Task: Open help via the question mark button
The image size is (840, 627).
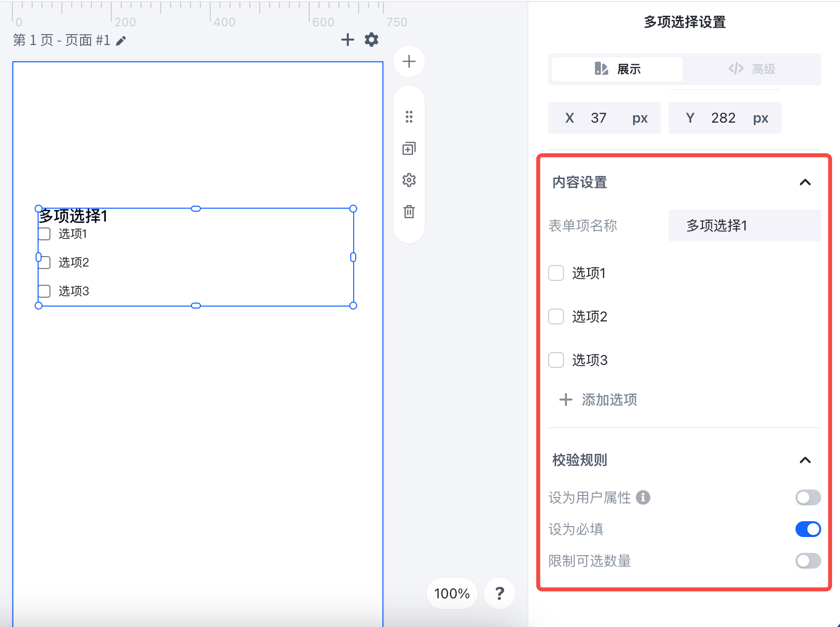Action: [500, 593]
